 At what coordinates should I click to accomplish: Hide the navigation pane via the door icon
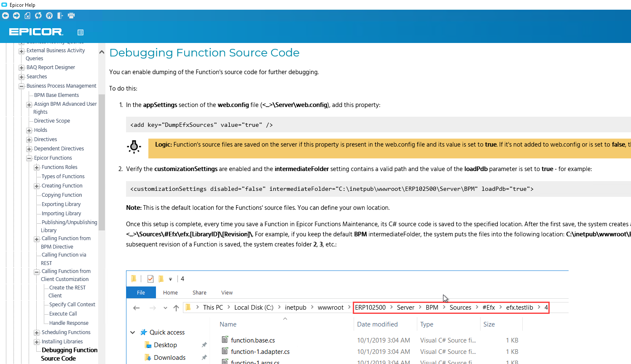pos(59,16)
